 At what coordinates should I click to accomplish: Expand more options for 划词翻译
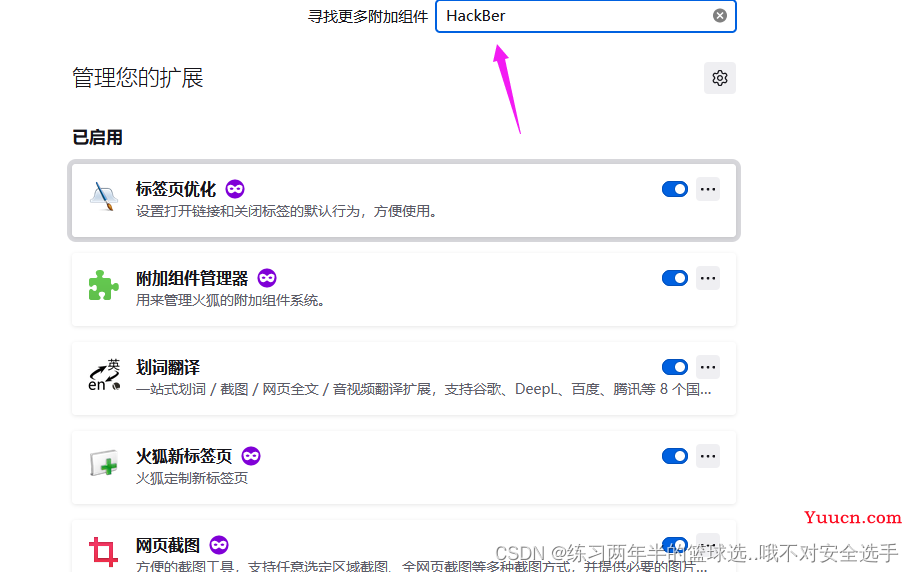pos(708,367)
